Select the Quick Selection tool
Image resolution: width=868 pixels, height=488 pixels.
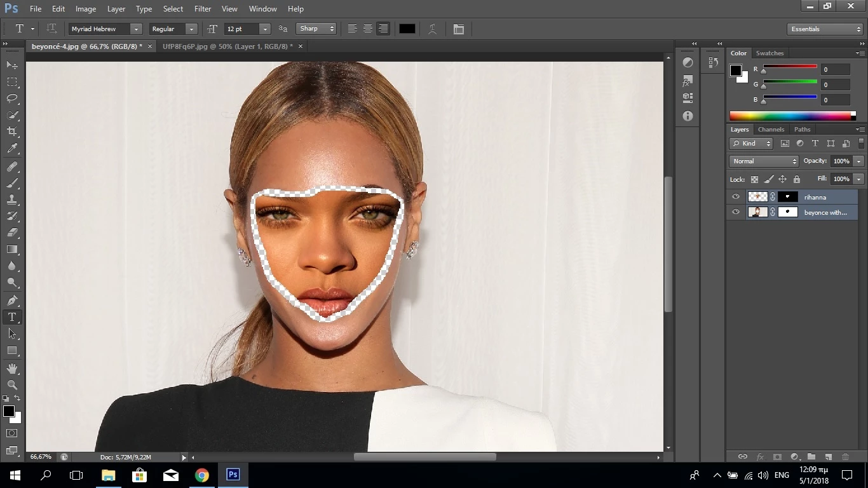pos(12,115)
